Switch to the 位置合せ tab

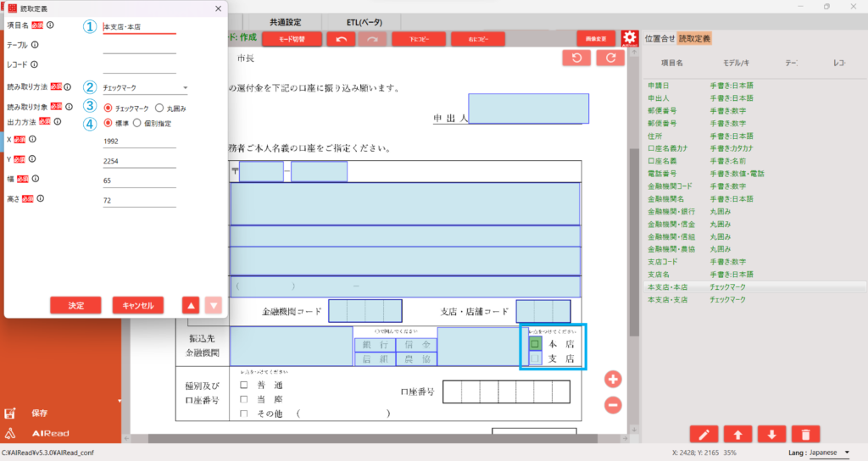[659, 39]
